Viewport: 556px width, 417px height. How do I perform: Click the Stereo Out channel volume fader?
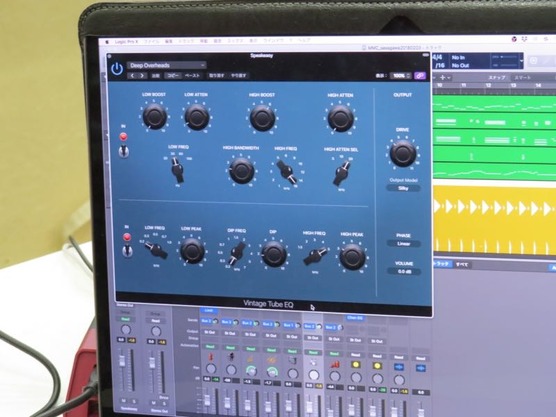point(152,362)
